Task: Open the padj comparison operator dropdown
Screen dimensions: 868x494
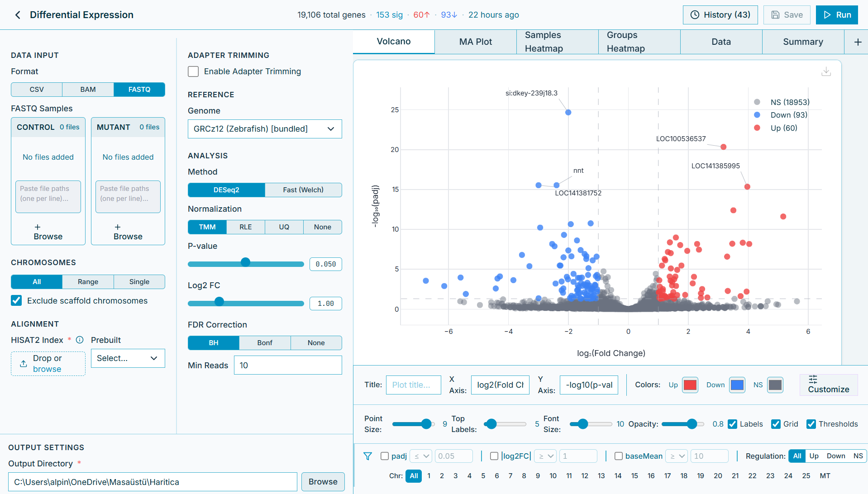Action: point(421,456)
